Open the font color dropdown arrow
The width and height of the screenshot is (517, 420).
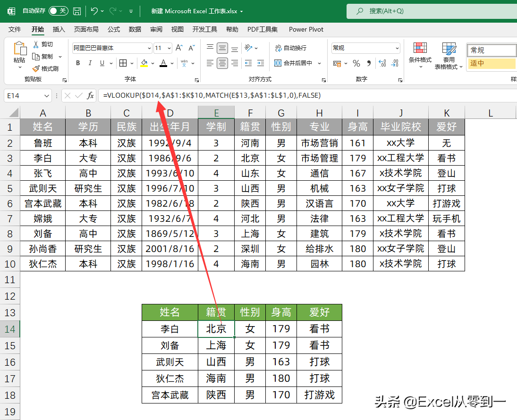[172, 63]
